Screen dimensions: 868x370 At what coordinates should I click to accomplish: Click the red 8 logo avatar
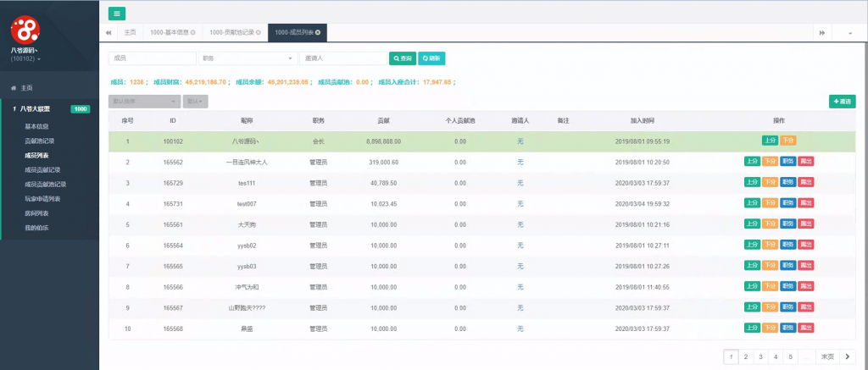tap(25, 30)
